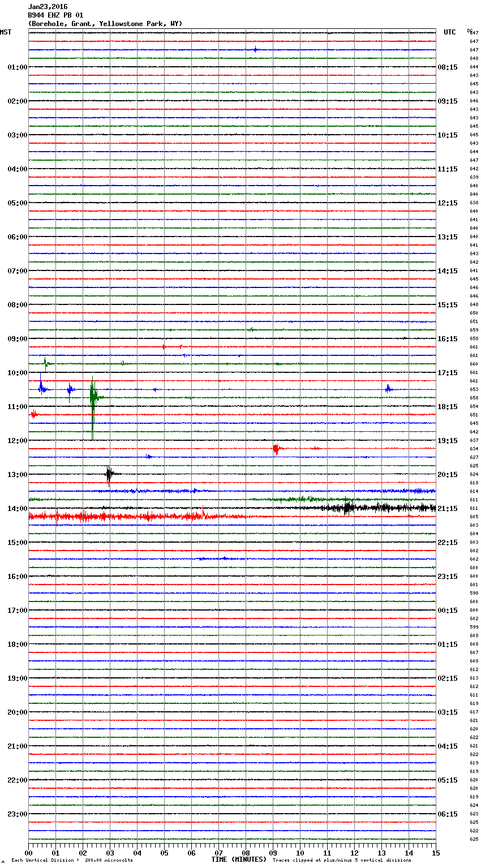Select the 15:00 MST hour label
The height and width of the screenshot is (868, 481).
click(x=18, y=543)
